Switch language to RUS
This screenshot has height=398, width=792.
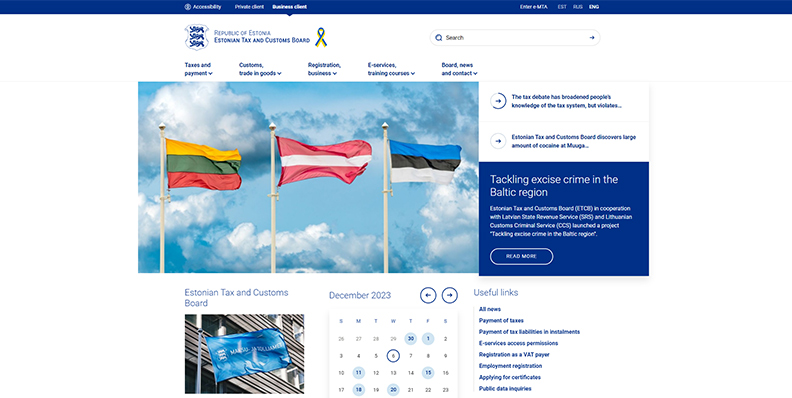[x=578, y=7]
